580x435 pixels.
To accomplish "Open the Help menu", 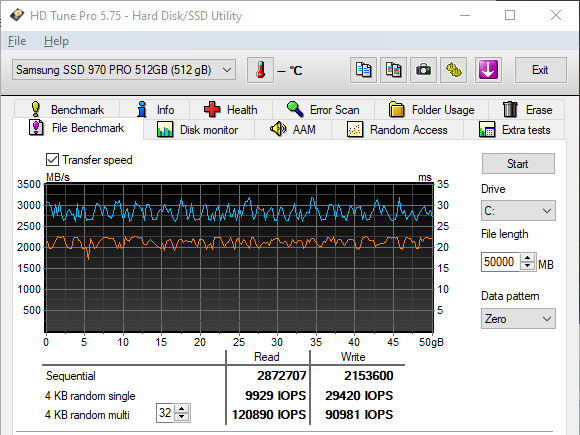I will tap(56, 41).
